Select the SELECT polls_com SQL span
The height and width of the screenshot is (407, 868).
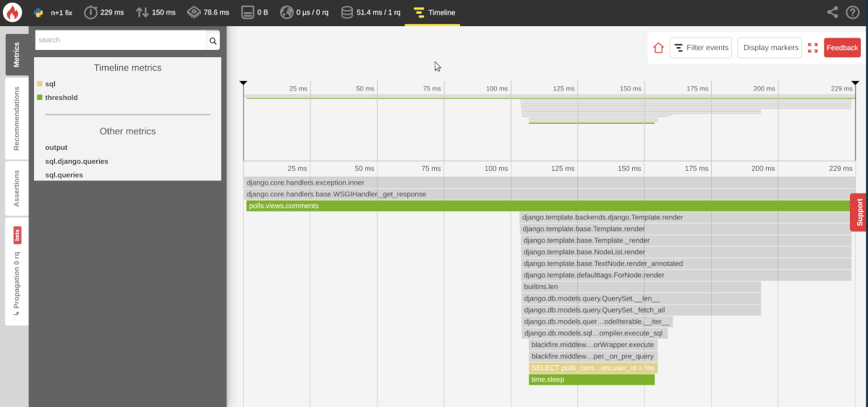click(593, 368)
